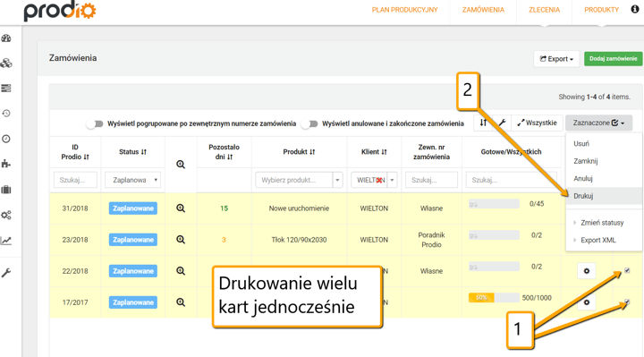Click Zaplanowane status badge for 17/2017

[133, 302]
